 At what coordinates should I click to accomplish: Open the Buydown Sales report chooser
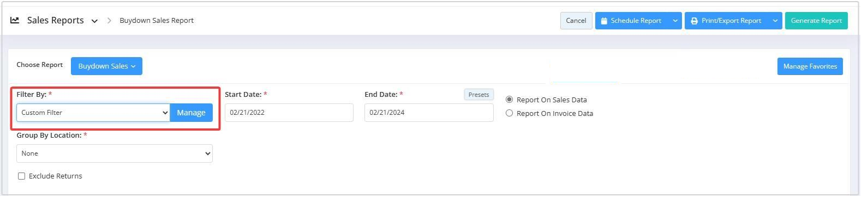pyautogui.click(x=106, y=66)
